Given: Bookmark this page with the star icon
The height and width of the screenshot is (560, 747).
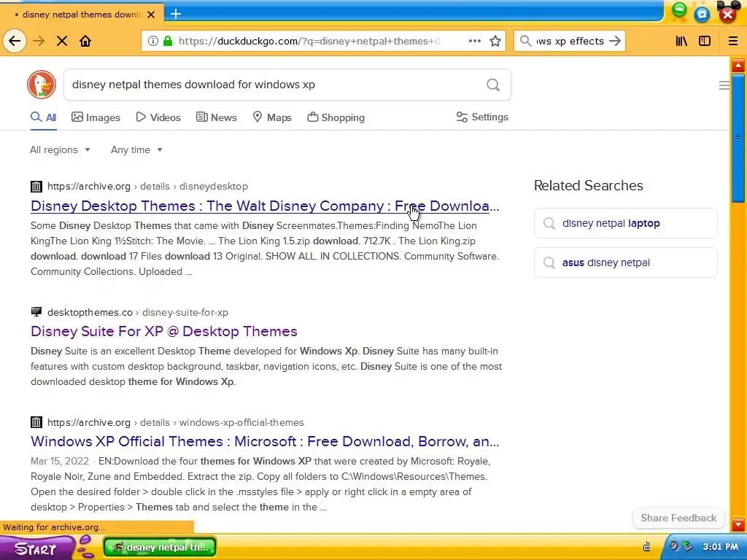Looking at the screenshot, I should click(495, 41).
